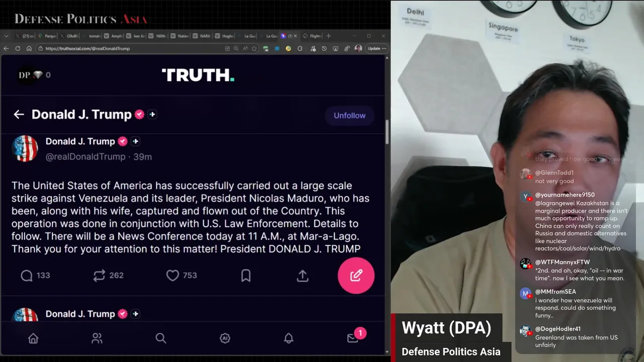Viewport: 644px width, 362px height.
Task: Click the Donald J. Trump post author name
Action: pos(80,141)
